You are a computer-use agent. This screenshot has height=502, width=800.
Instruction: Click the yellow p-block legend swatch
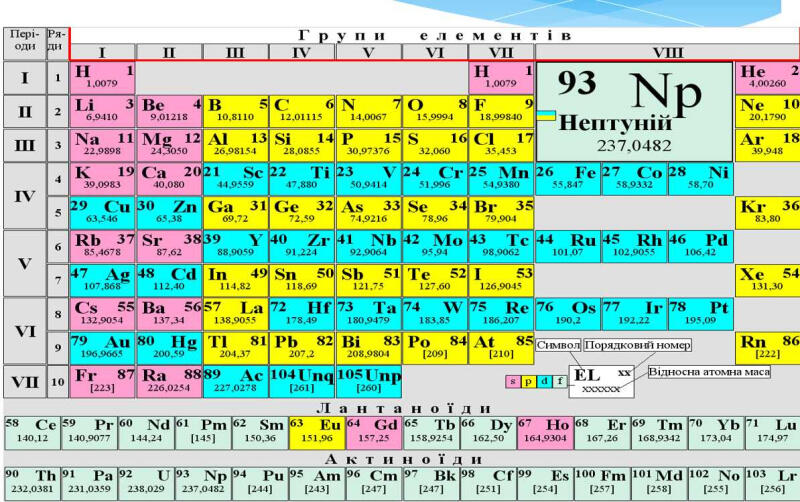529,381
